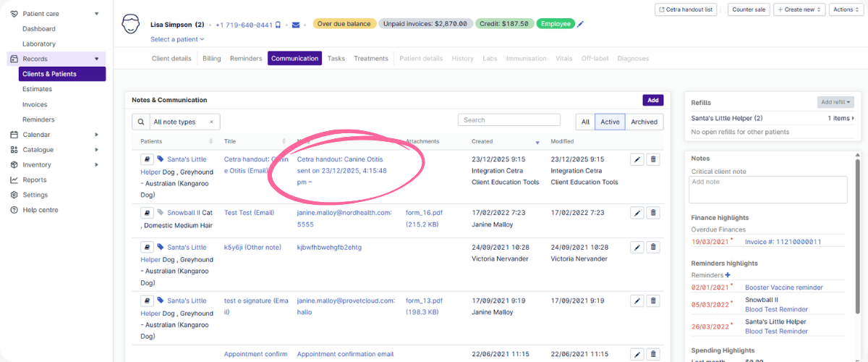Open Booster Vaccine reminder link
868x362 pixels.
click(784, 287)
